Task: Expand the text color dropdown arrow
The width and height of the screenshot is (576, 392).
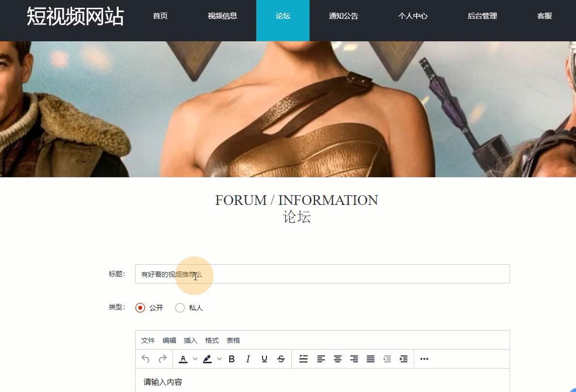Action: [x=195, y=359]
